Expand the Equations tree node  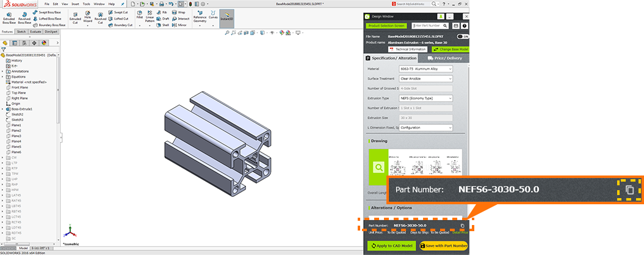click(2, 76)
